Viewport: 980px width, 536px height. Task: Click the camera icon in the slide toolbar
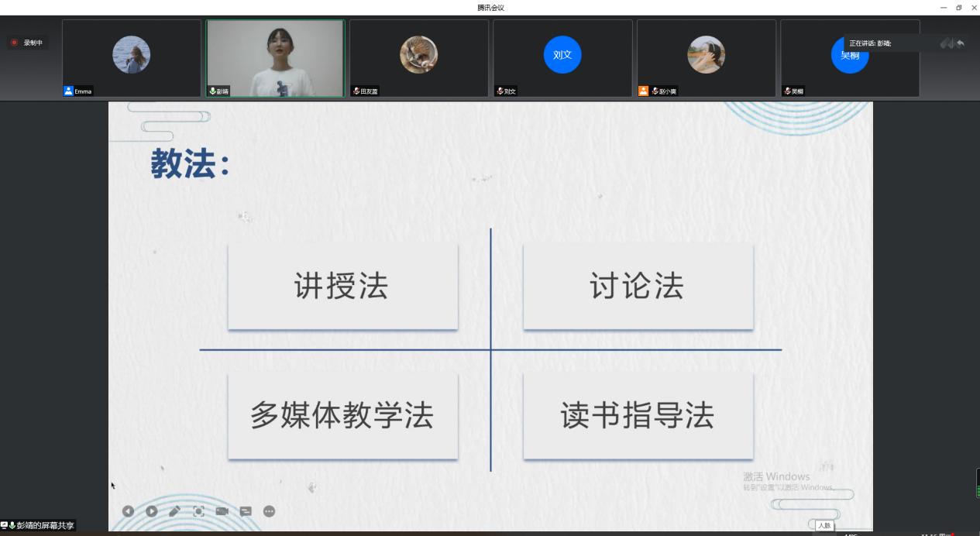[x=222, y=511]
